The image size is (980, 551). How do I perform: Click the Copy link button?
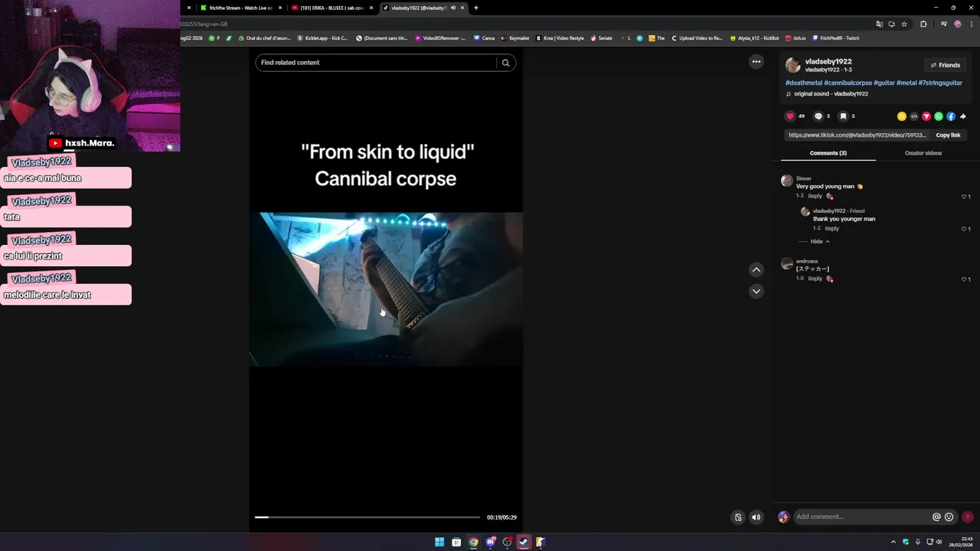(x=948, y=135)
